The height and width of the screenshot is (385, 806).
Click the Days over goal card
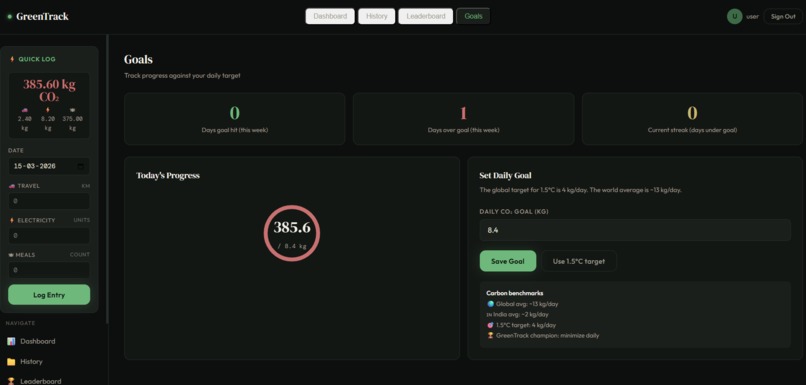click(463, 119)
